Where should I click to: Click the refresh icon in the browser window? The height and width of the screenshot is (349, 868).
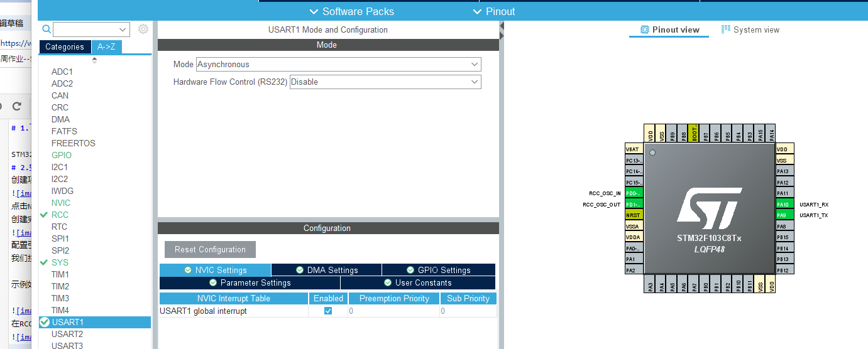click(17, 106)
